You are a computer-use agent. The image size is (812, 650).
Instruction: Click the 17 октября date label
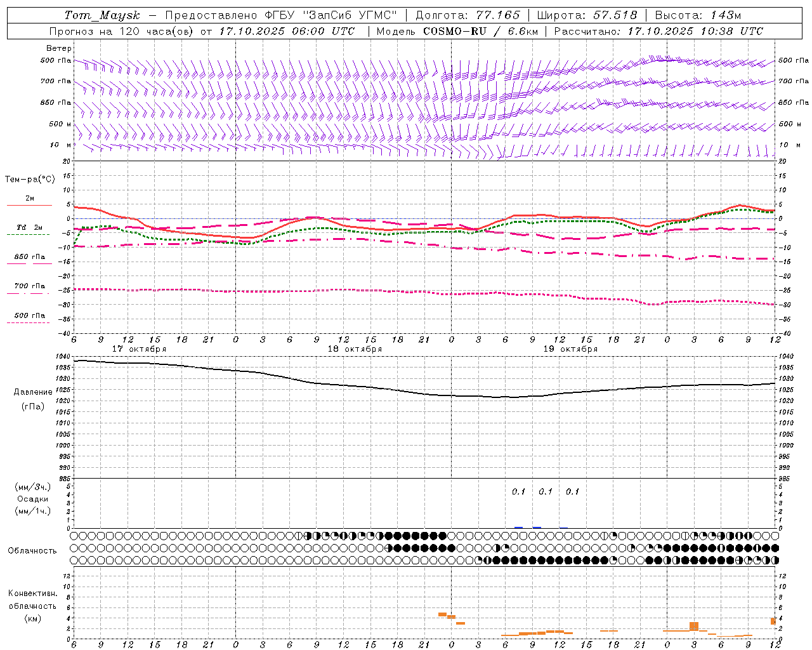click(139, 349)
